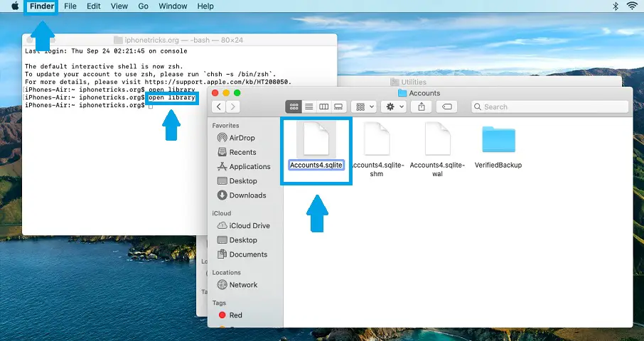Open the Action gear dropdown menu
The height and width of the screenshot is (341, 644).
(393, 107)
